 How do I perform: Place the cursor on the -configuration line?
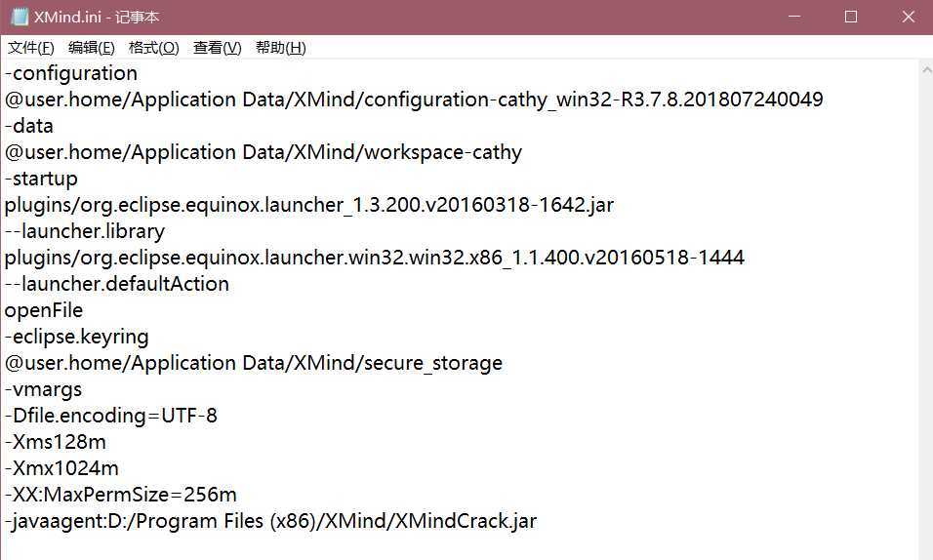point(71,73)
